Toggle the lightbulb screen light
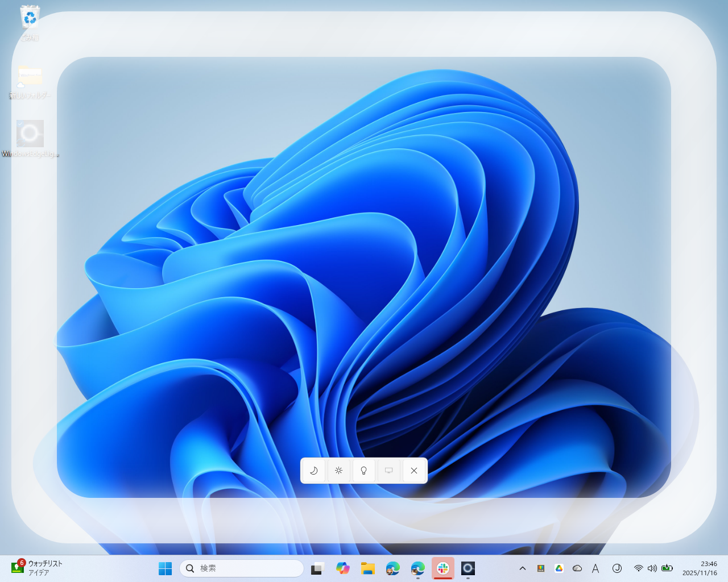The image size is (728, 582). pyautogui.click(x=364, y=471)
